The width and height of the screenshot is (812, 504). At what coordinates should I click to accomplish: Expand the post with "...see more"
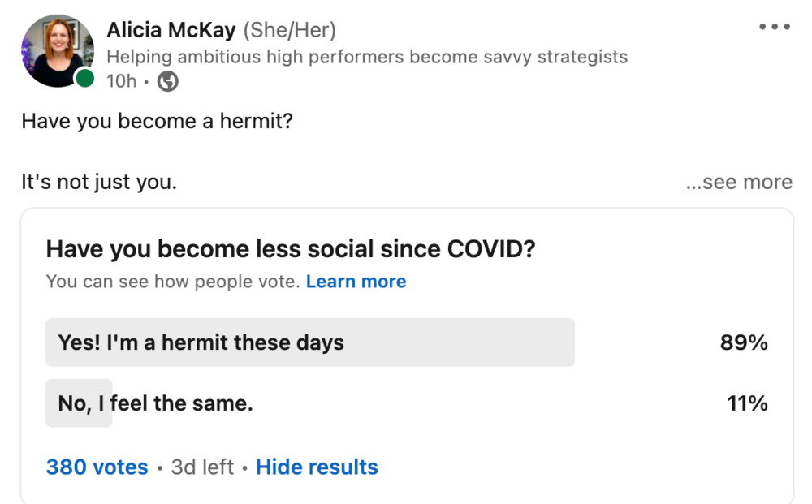739,182
